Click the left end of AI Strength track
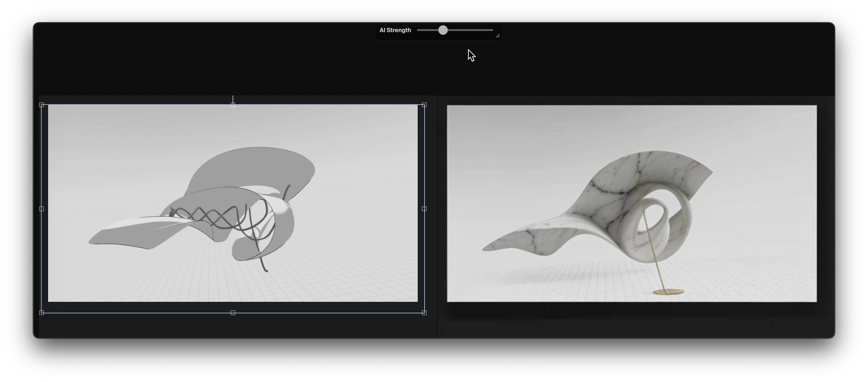Screen dimensions: 868x382 [x=418, y=30]
